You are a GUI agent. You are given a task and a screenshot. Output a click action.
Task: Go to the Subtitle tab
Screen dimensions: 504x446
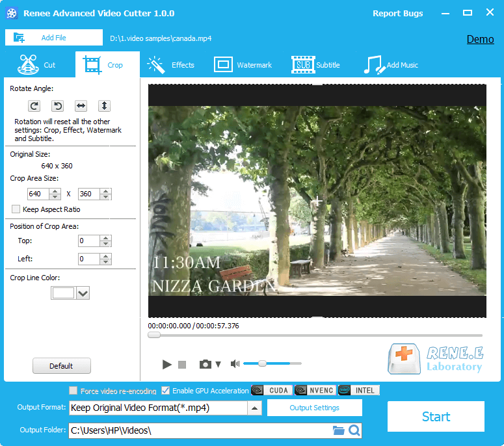315,65
